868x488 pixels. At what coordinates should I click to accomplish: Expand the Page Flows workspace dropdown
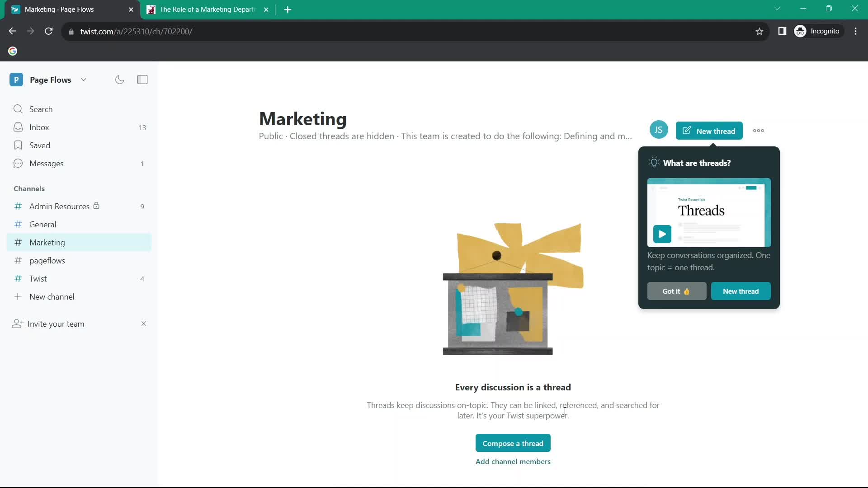pyautogui.click(x=84, y=79)
